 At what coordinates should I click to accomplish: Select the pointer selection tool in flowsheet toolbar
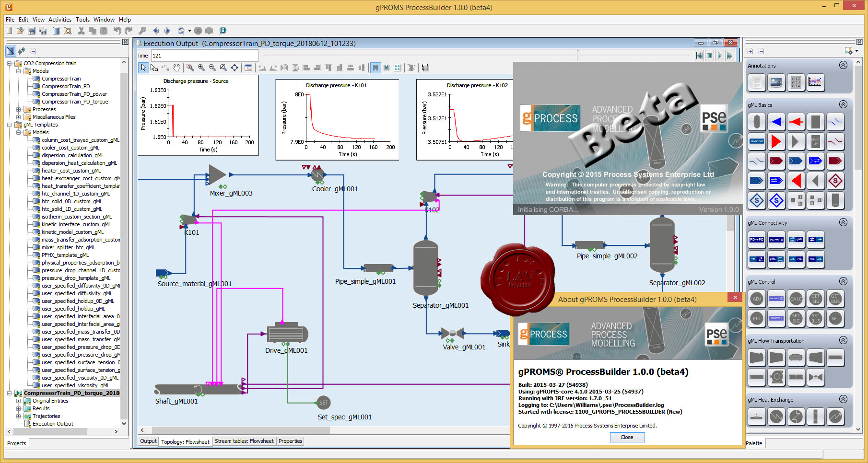pyautogui.click(x=143, y=68)
